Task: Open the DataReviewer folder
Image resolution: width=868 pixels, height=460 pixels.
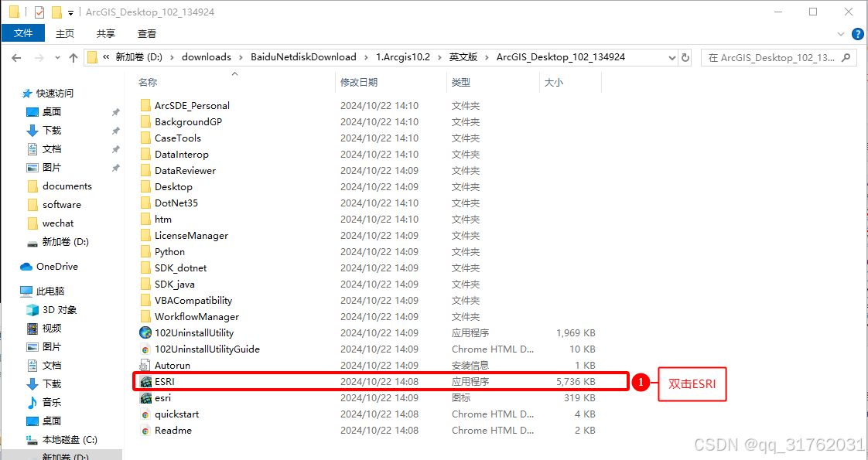Action: click(x=186, y=170)
